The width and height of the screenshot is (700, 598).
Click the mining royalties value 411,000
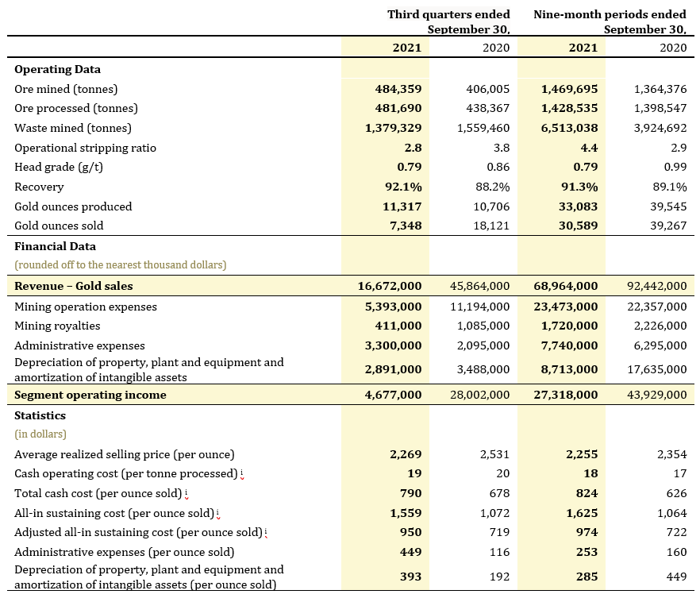click(x=398, y=326)
